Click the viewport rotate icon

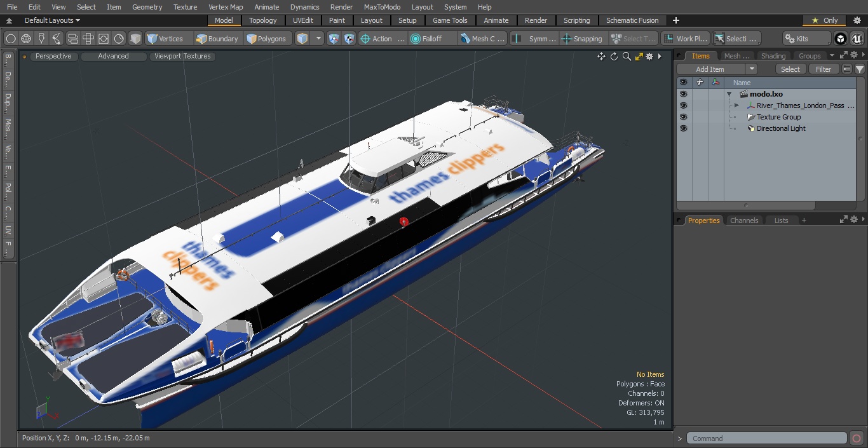pyautogui.click(x=614, y=57)
